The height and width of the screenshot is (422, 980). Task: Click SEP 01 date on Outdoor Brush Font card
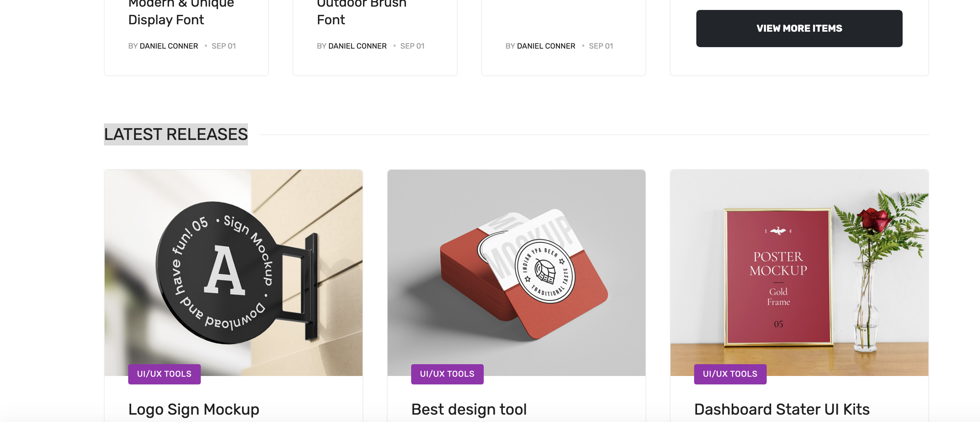[x=412, y=46]
